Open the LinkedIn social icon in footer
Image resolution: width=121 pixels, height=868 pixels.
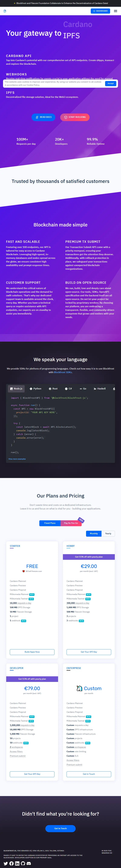17,864
